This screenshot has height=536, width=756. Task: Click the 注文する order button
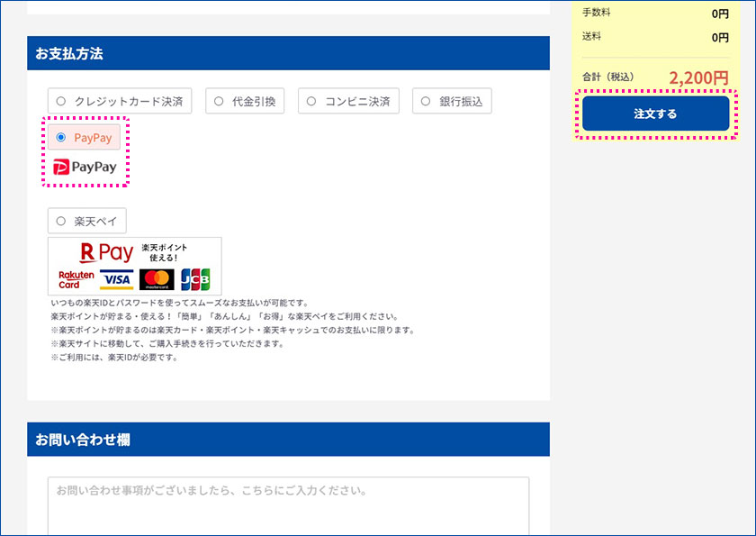click(x=656, y=114)
